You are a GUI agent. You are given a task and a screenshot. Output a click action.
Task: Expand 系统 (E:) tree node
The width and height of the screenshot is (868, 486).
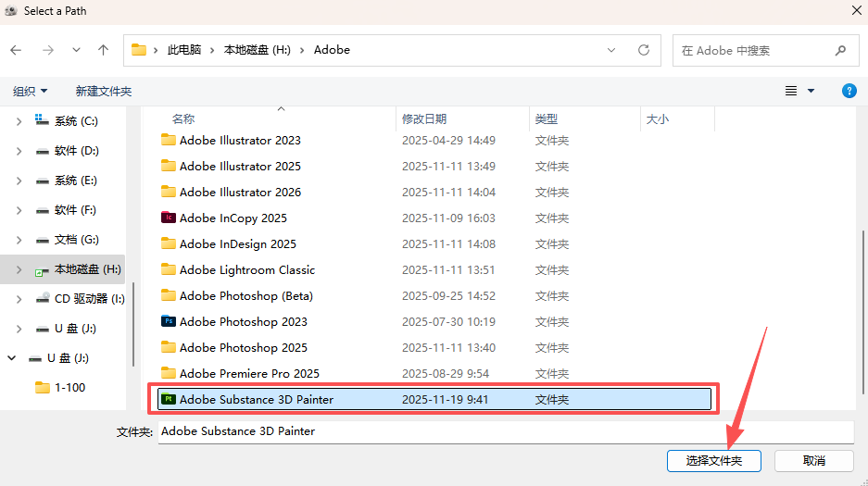[x=19, y=181]
